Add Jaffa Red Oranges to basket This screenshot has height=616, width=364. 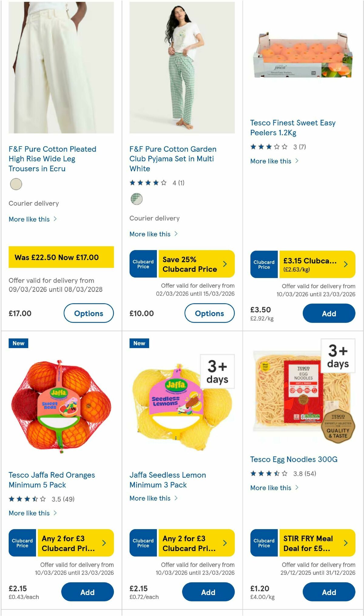click(87, 592)
